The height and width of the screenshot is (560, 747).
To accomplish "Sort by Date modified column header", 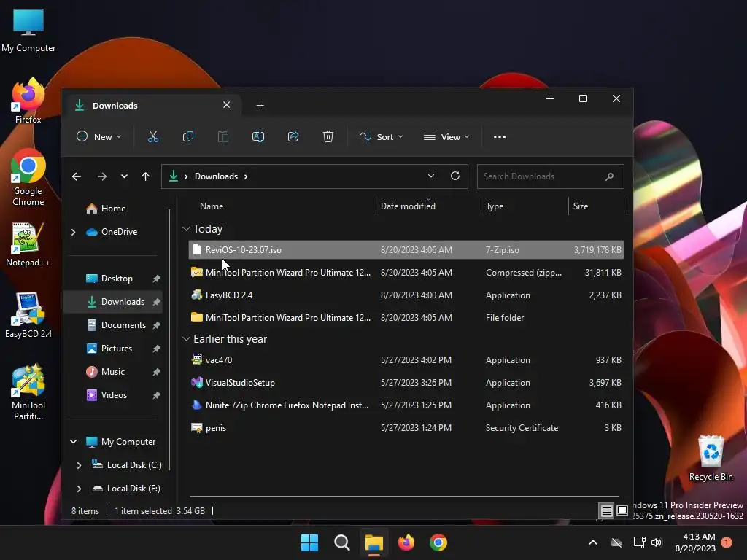I will point(408,206).
